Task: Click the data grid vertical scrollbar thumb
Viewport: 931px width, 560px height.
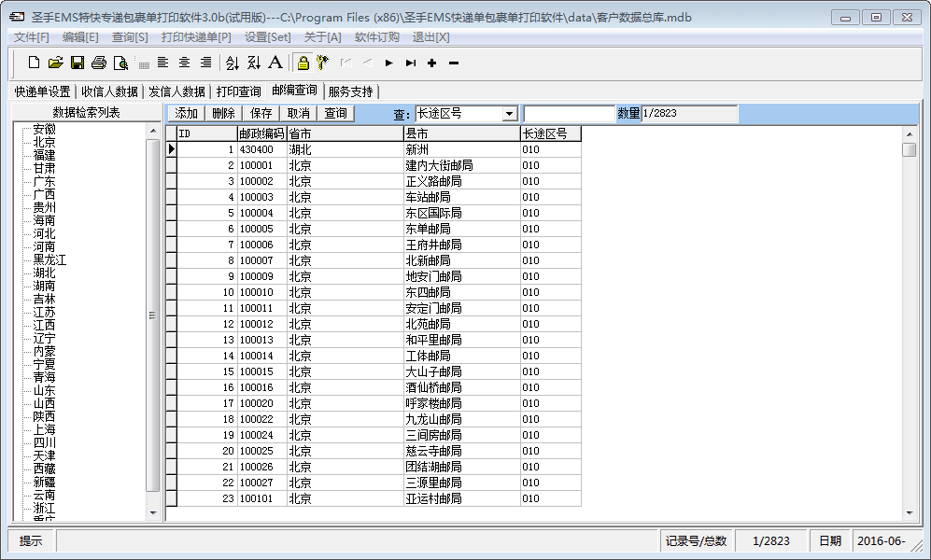Action: tap(909, 149)
